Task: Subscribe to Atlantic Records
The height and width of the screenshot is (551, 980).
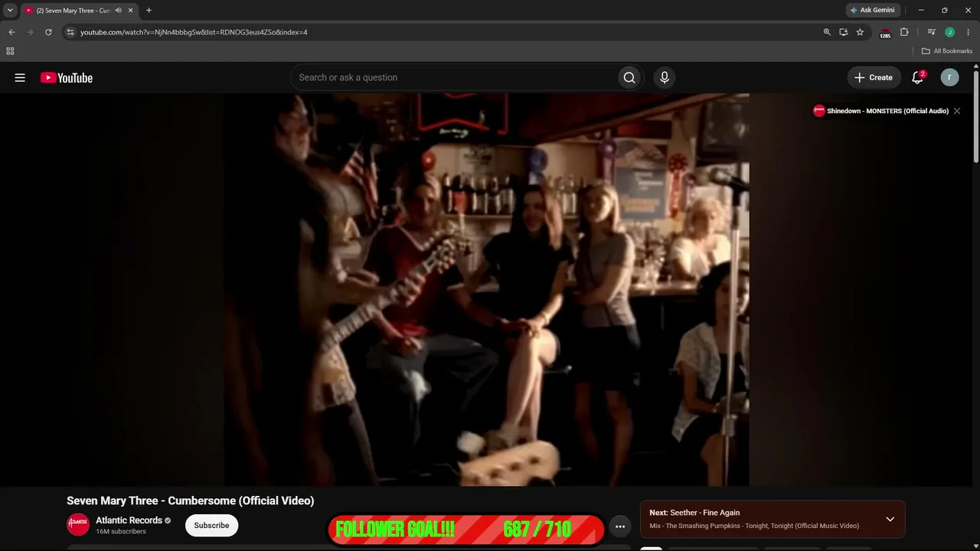Action: [x=211, y=526]
